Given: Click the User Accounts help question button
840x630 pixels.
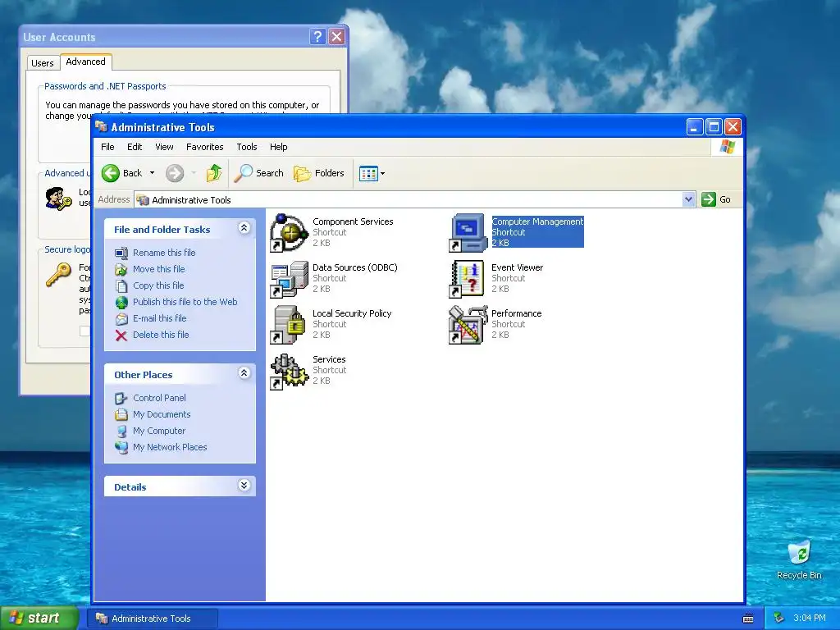Looking at the screenshot, I should coord(317,37).
